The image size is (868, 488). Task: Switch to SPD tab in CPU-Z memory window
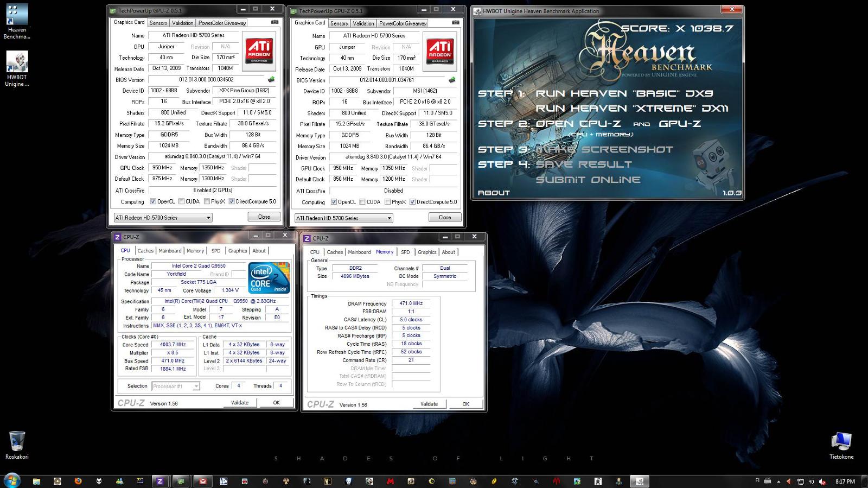(405, 252)
